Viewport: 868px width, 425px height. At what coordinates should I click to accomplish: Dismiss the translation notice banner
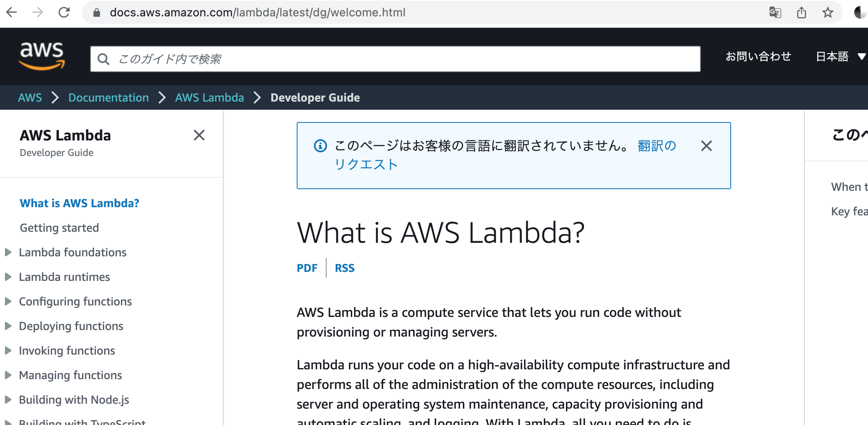point(707,146)
